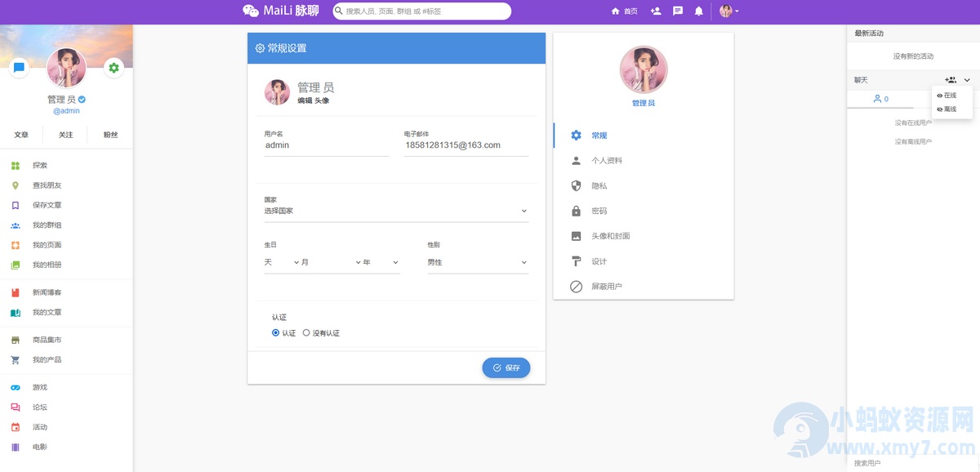Open the green gear settings icon
Viewport: 980px width, 472px height.
click(114, 68)
